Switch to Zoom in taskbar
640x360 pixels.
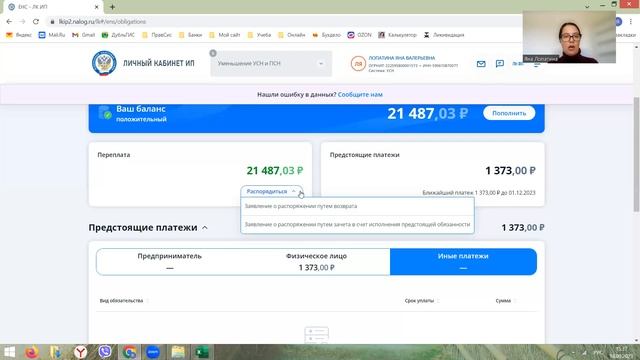[x=153, y=352]
